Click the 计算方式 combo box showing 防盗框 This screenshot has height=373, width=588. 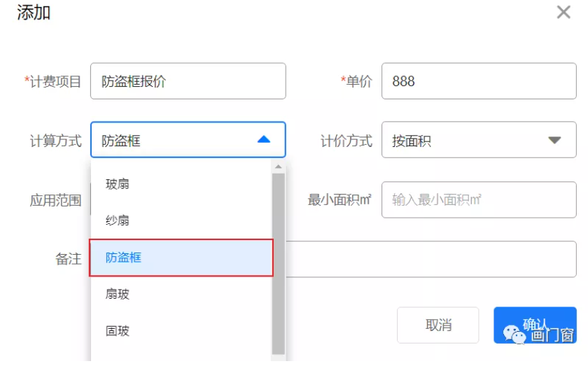175,140
